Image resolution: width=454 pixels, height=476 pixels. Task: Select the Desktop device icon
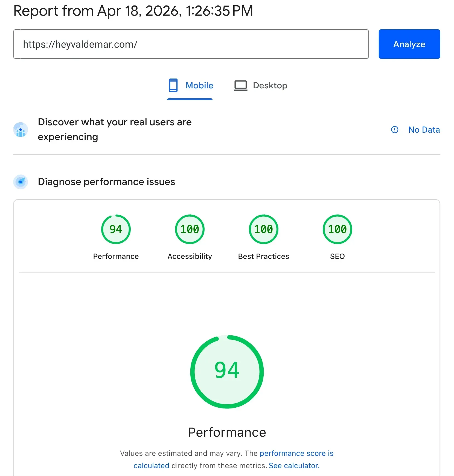click(240, 85)
